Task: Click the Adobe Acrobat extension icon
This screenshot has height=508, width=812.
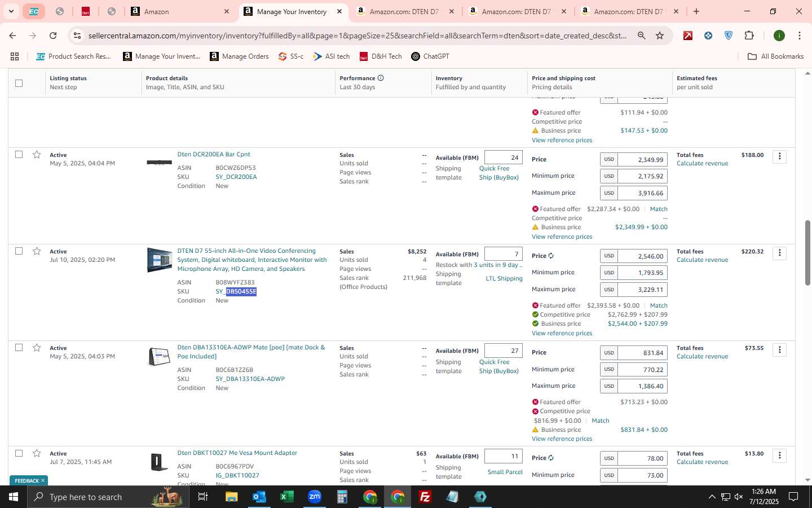Action: coord(688,36)
